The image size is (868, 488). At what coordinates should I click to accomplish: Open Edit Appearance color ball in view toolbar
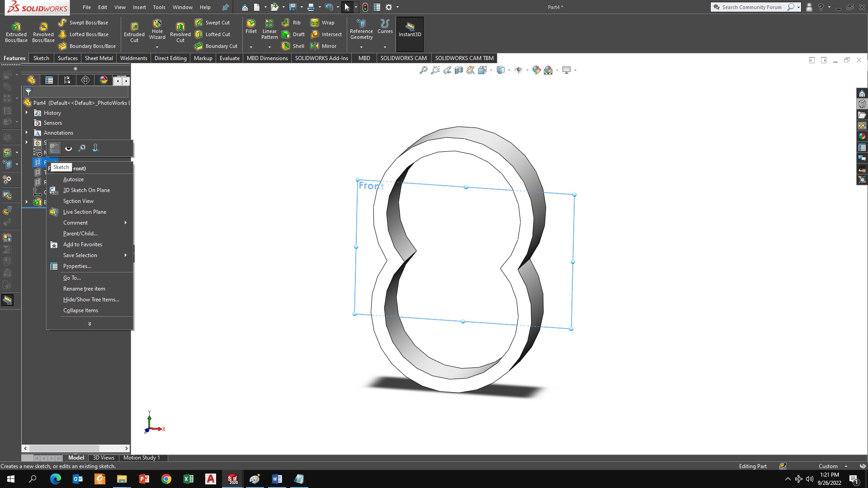coord(536,70)
